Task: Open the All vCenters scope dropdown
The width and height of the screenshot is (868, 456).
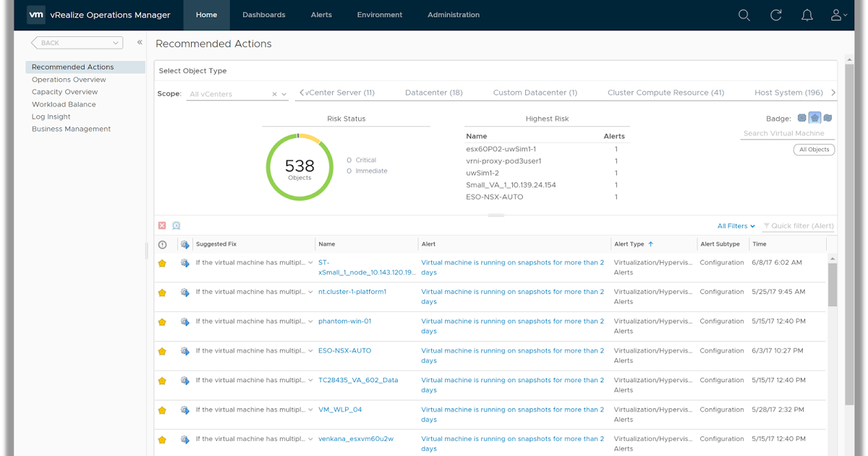Action: 284,94
